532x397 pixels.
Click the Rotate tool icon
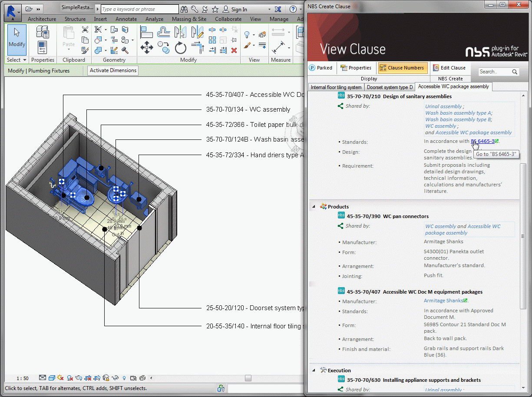tap(181, 47)
